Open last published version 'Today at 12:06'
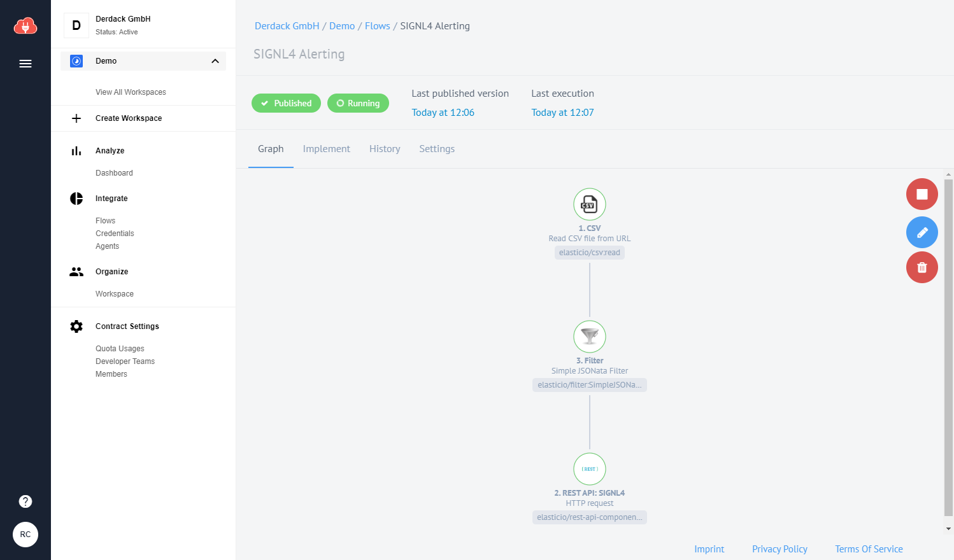This screenshot has width=954, height=560. [x=443, y=113]
